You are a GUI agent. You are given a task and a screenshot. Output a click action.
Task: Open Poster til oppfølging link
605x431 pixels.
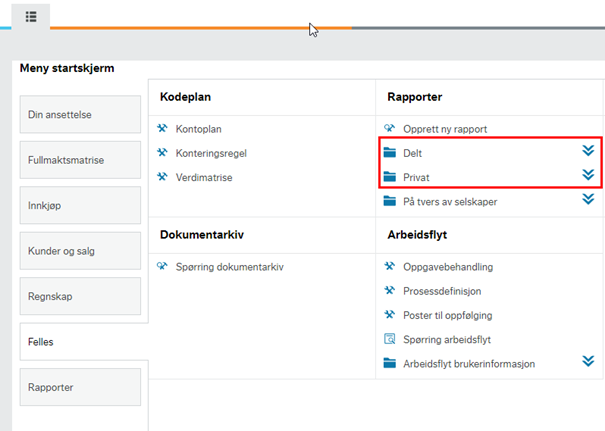pos(448,315)
